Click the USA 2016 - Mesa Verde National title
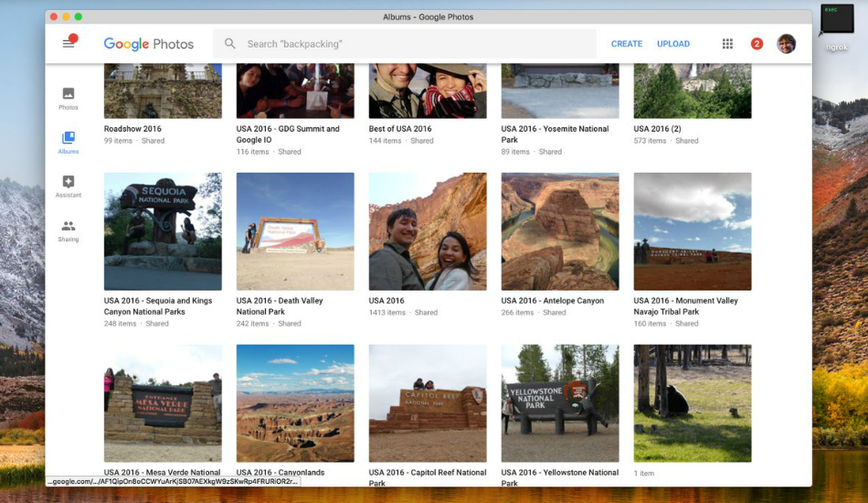868x503 pixels. 163,473
